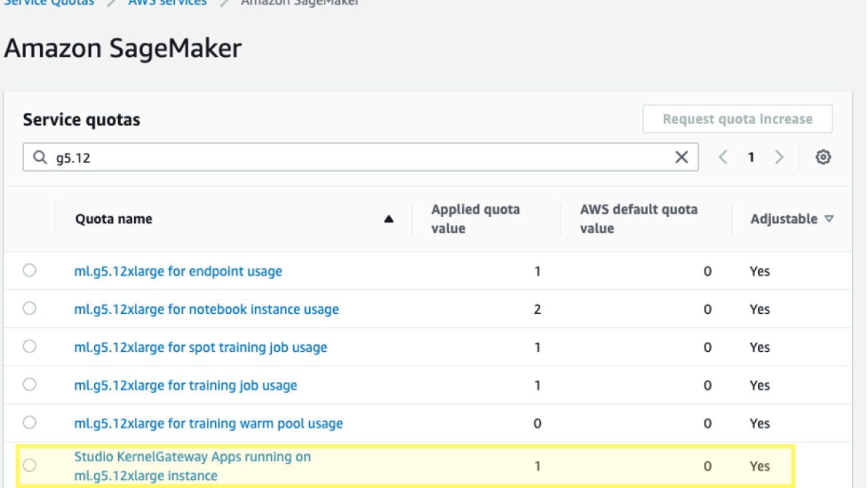Open ml.g5.12xlarge for training job usage link
Image resolution: width=868 pixels, height=488 pixels.
[x=186, y=385]
